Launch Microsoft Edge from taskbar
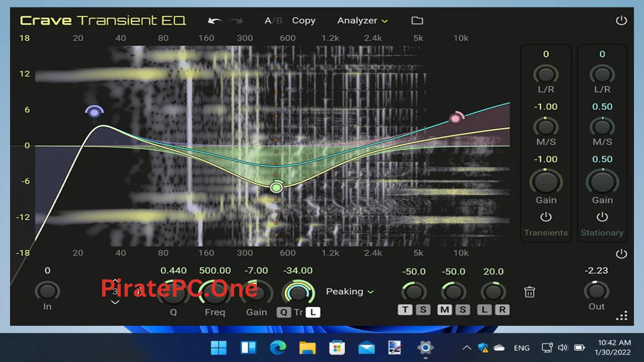The width and height of the screenshot is (644, 362). coord(278,347)
